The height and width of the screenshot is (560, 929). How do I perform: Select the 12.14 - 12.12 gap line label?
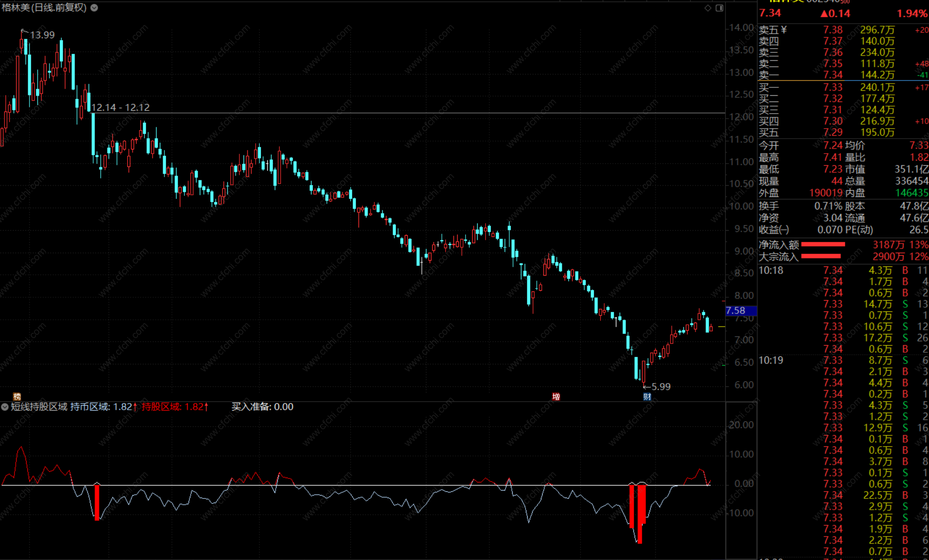click(x=120, y=107)
